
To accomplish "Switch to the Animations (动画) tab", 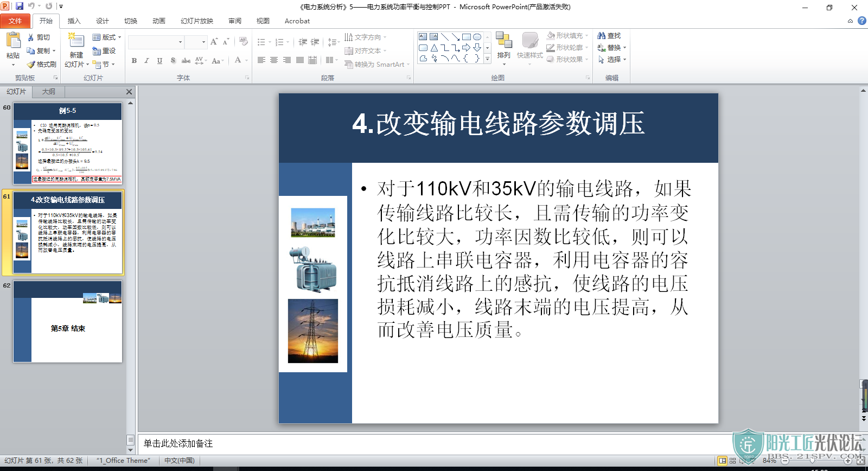I will pyautogui.click(x=158, y=21).
